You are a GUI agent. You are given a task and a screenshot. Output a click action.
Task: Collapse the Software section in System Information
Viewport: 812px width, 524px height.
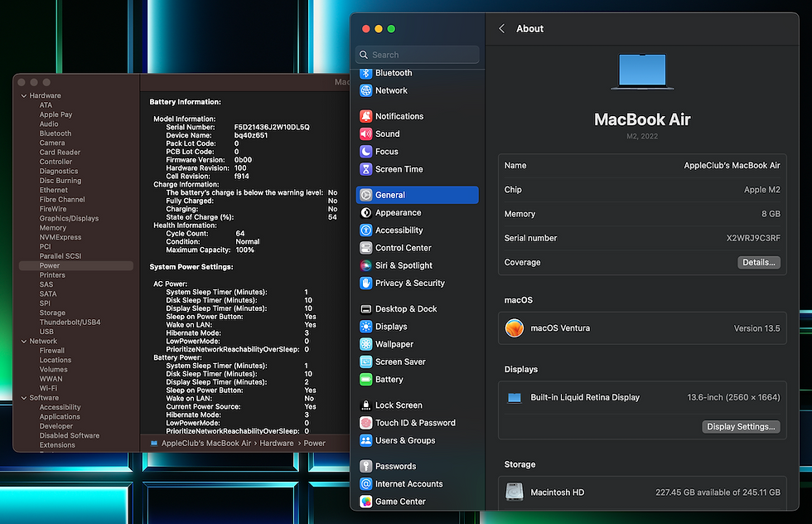click(24, 398)
